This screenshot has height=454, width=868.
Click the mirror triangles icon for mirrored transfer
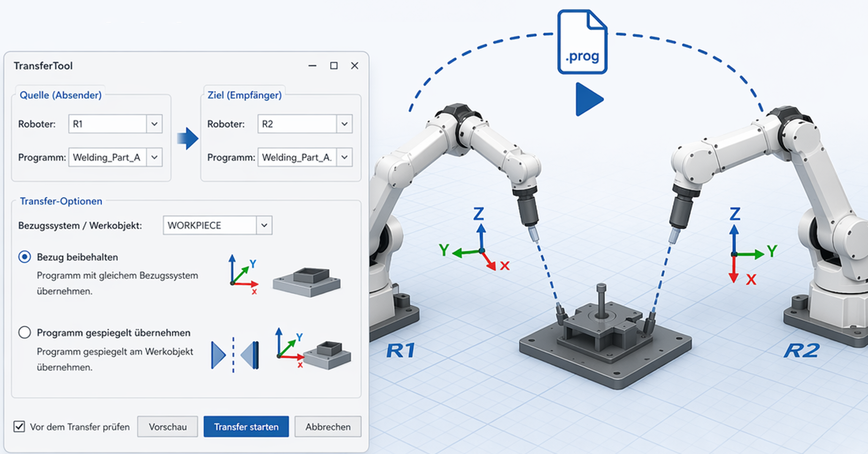(235, 354)
